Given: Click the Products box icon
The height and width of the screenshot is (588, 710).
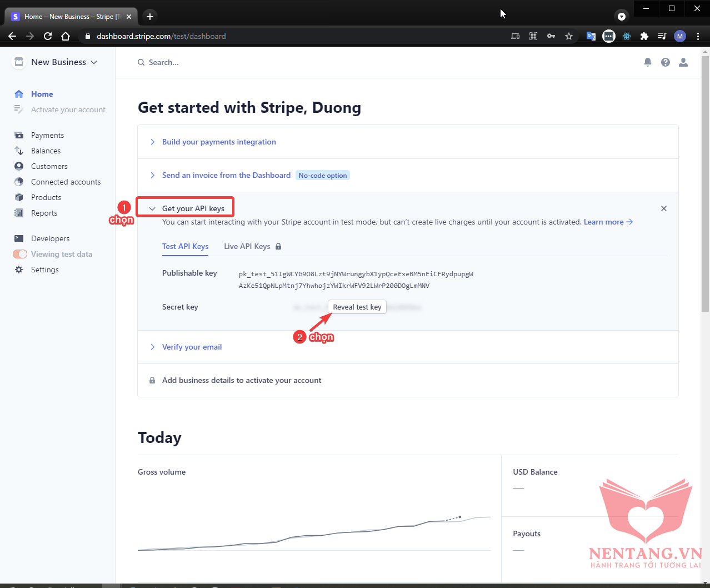Looking at the screenshot, I should [x=19, y=197].
